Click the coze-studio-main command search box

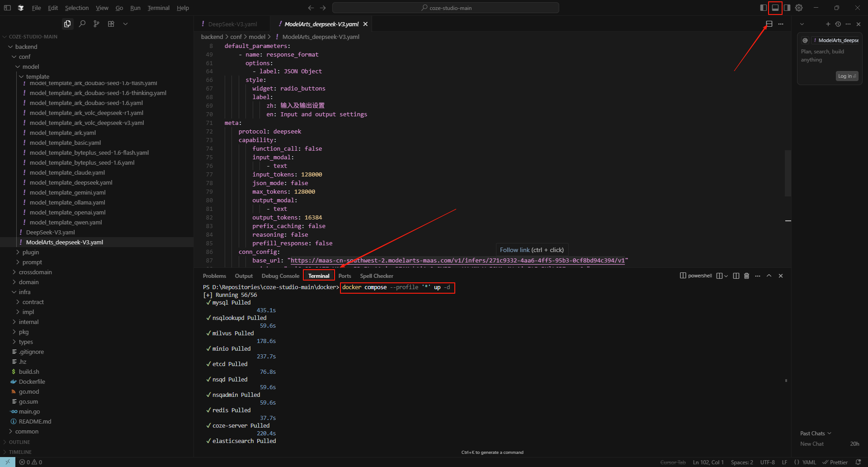coord(446,8)
